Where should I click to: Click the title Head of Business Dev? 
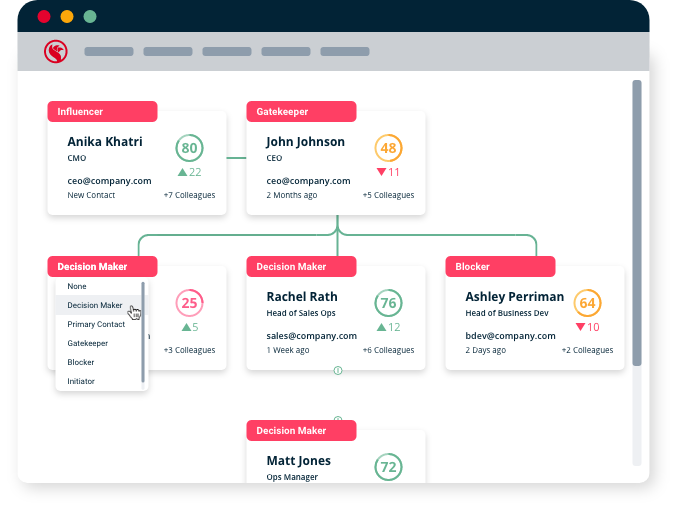507,313
